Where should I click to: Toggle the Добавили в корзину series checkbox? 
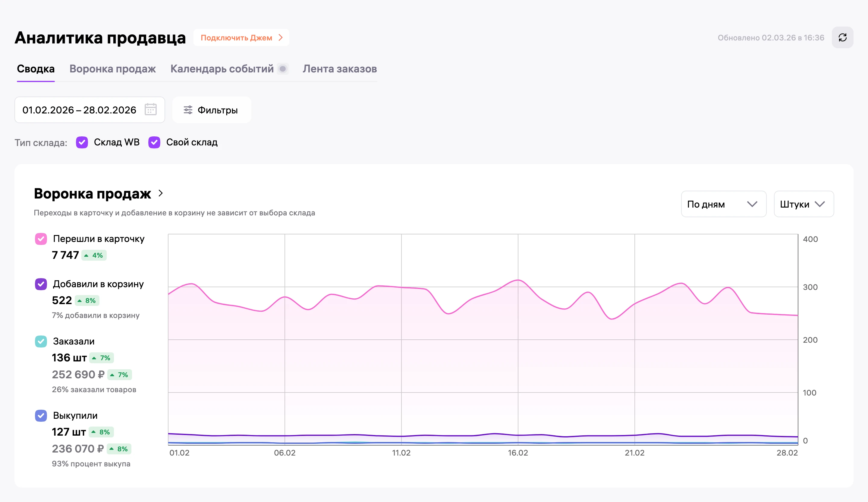[x=41, y=284]
